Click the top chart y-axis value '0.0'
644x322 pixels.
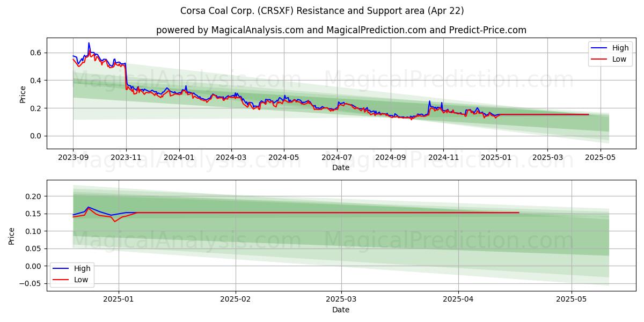pyautogui.click(x=36, y=136)
